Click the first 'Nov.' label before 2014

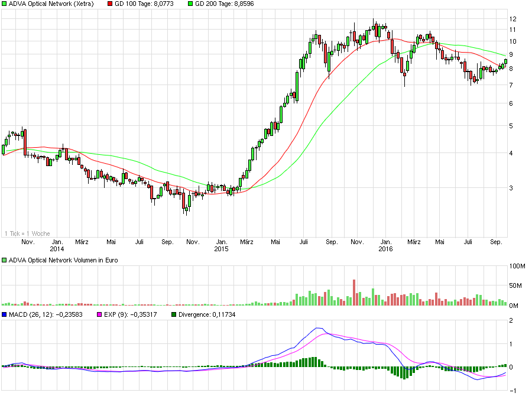click(28, 242)
